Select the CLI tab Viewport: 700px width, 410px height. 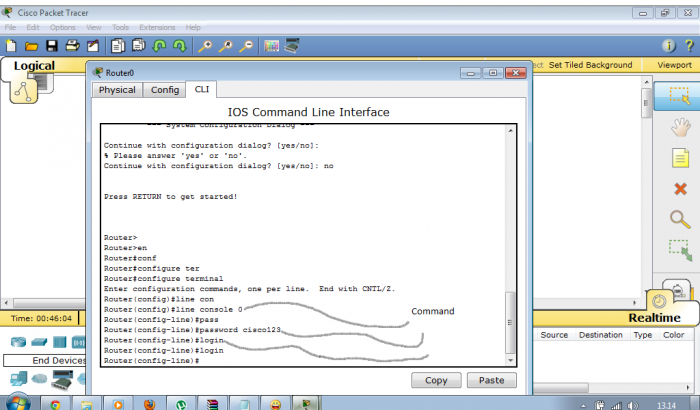201,89
